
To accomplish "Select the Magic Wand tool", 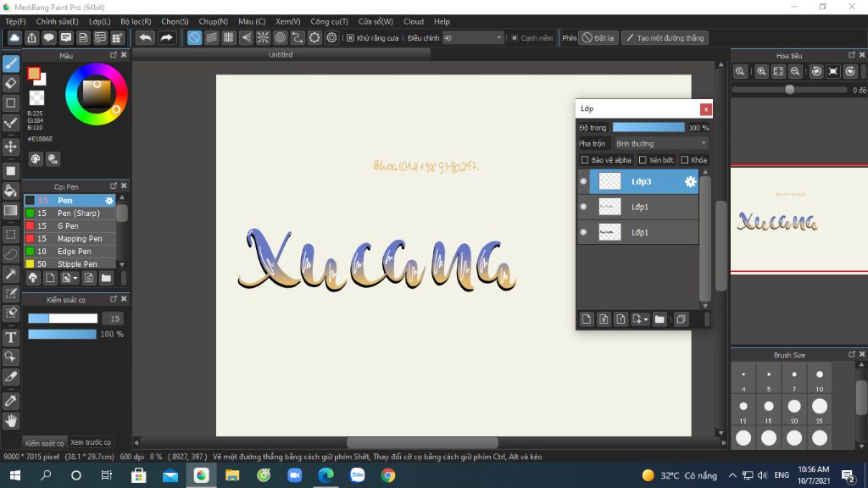I will [x=10, y=274].
